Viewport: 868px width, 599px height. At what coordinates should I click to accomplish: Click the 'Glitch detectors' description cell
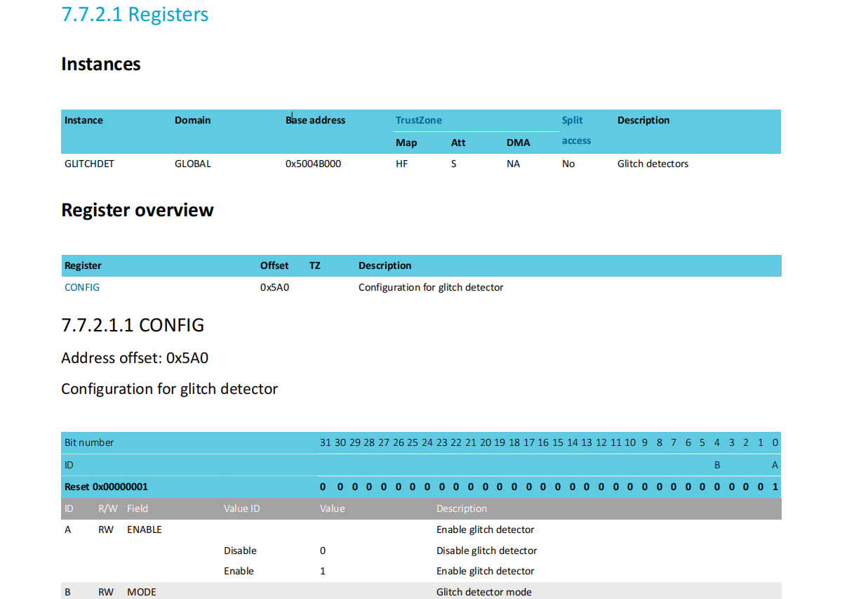click(x=653, y=164)
